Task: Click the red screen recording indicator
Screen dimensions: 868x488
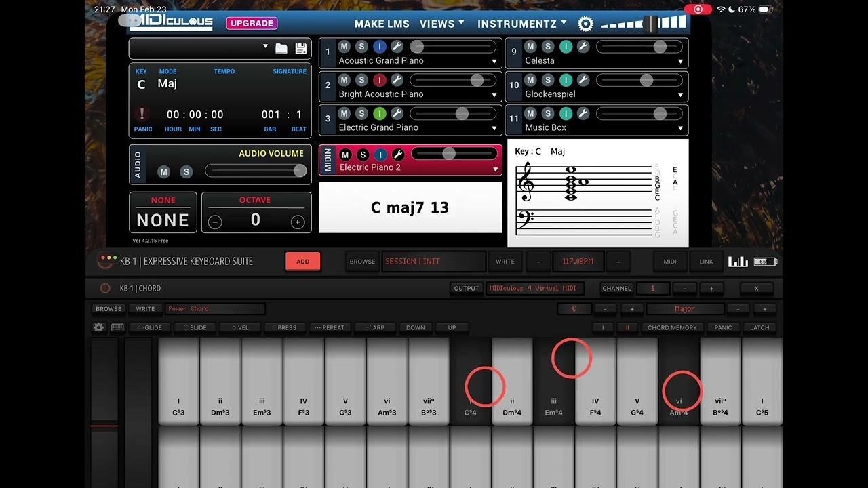Action: tap(697, 9)
